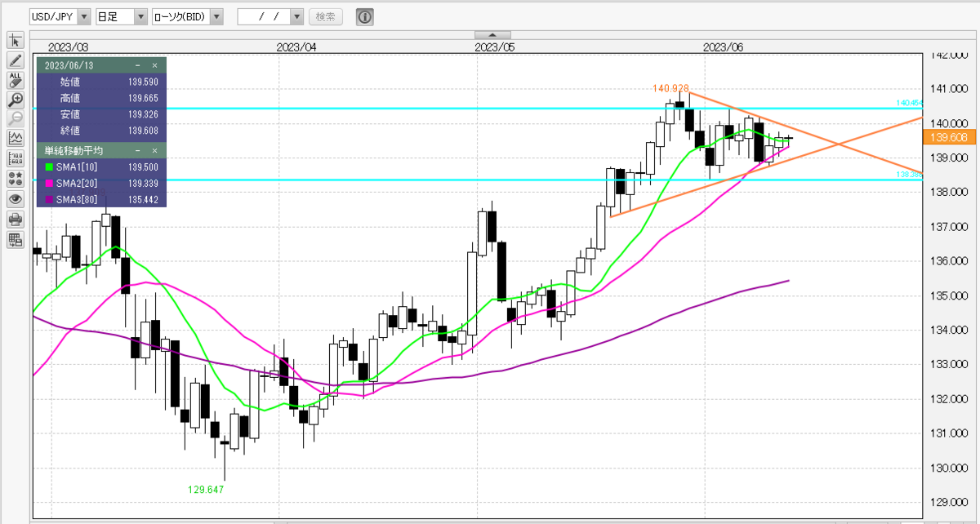The height and width of the screenshot is (524, 980).
Task: Click the 終値 139.608 row
Action: click(x=101, y=131)
